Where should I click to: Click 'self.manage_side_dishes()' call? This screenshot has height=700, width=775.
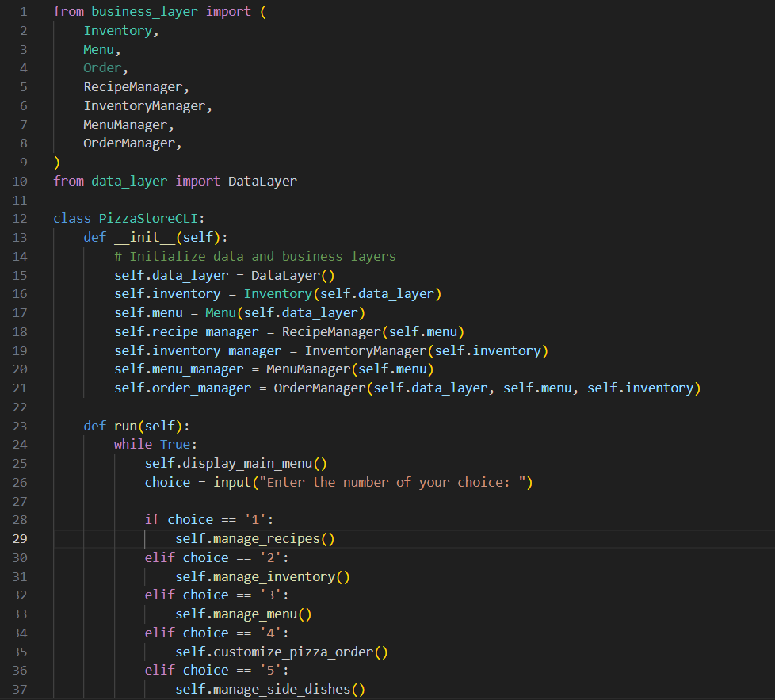click(x=270, y=689)
